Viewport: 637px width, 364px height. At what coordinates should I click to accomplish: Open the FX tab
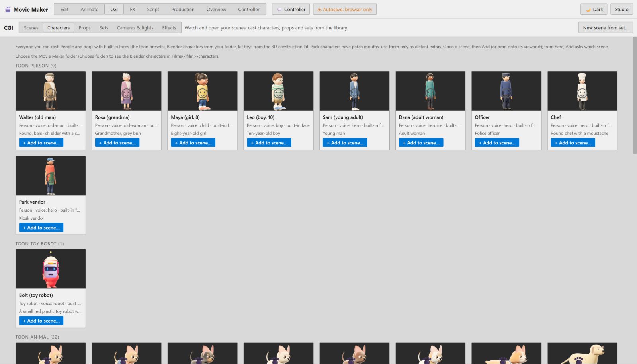[133, 9]
